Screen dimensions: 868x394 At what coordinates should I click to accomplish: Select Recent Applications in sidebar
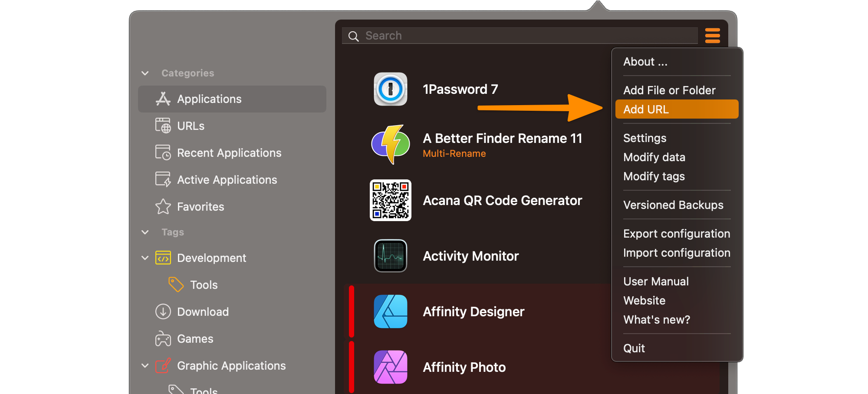click(229, 153)
